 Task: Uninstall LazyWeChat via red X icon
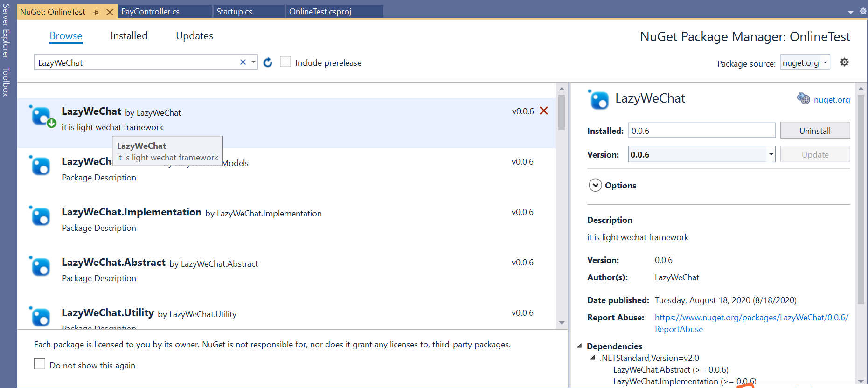click(x=544, y=111)
